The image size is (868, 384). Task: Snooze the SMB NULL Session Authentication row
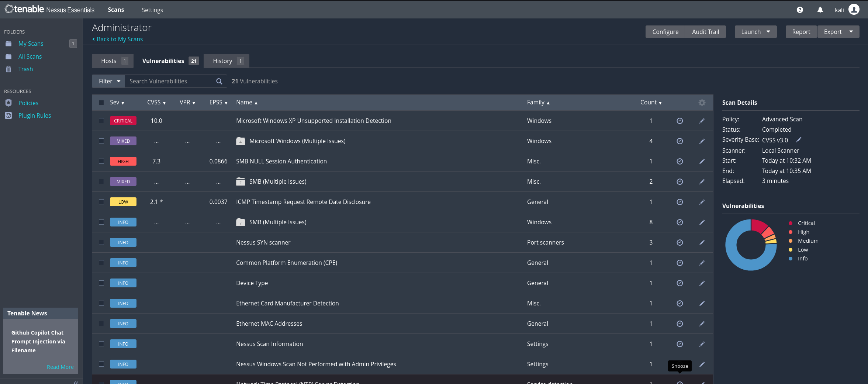pyautogui.click(x=679, y=162)
